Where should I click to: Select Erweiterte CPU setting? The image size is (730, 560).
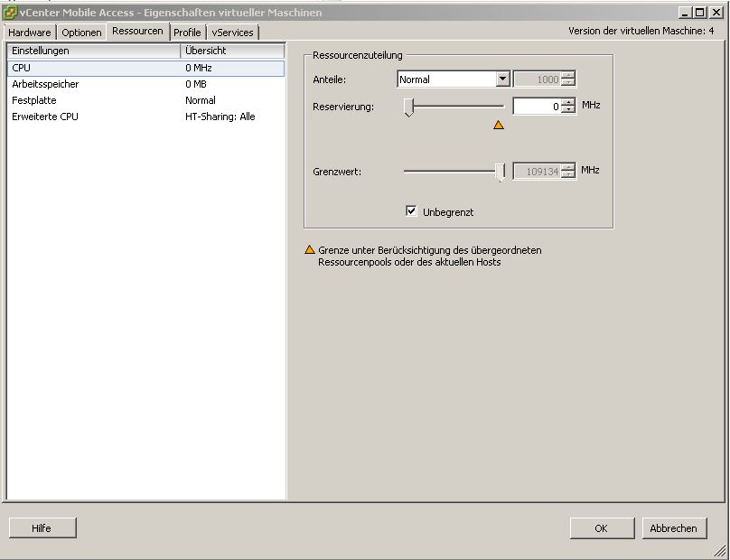tap(44, 117)
